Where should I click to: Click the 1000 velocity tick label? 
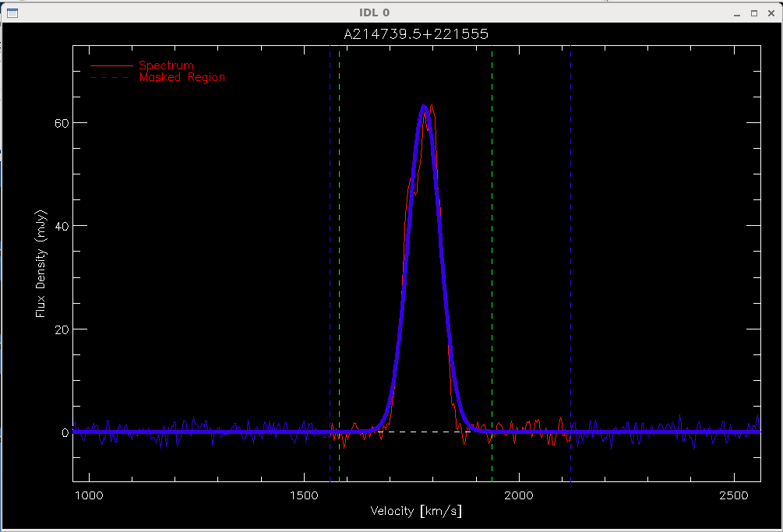coord(89,495)
